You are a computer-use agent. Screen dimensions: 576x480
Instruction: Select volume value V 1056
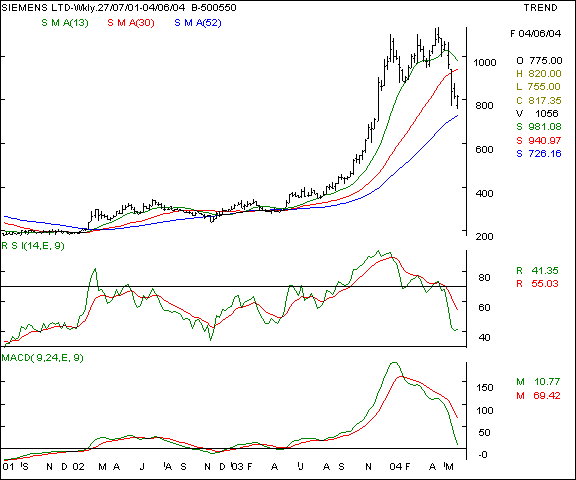click(537, 113)
